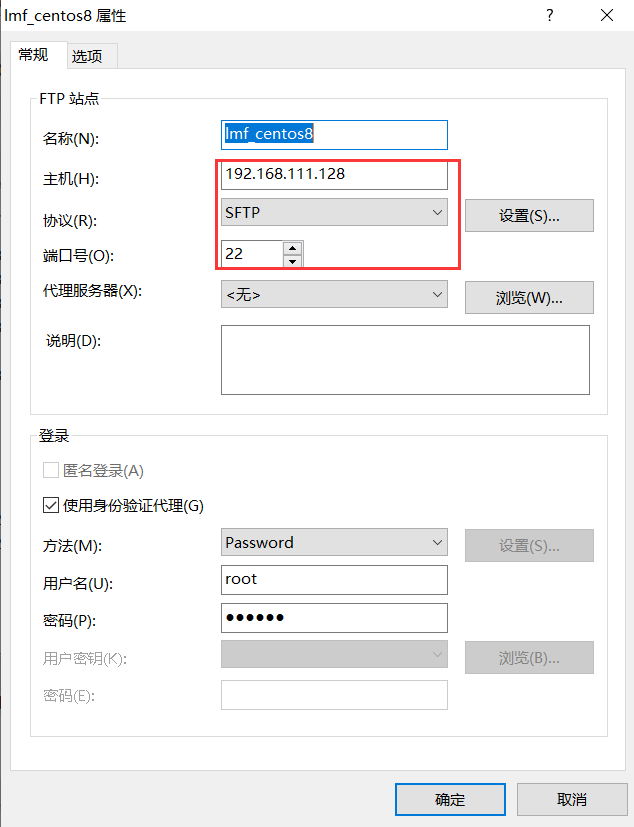This screenshot has width=634, height=827.
Task: Click the port number increment arrow
Action: coord(290,247)
